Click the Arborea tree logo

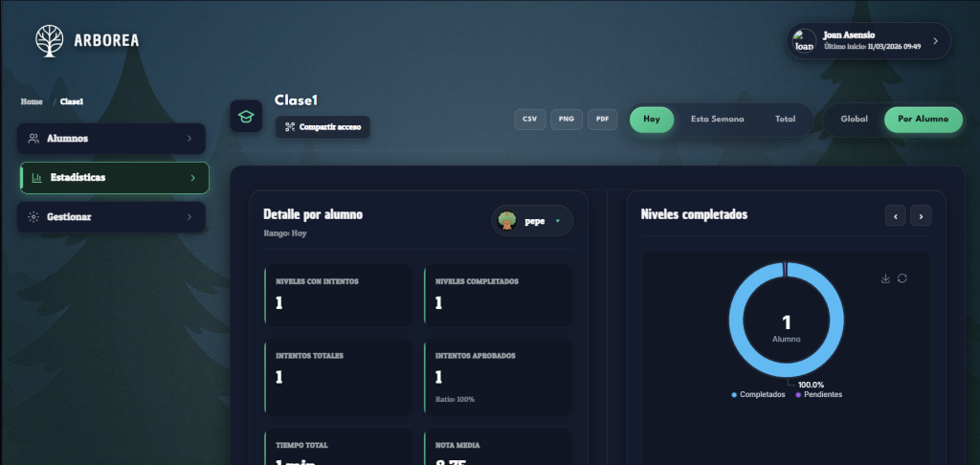50,40
